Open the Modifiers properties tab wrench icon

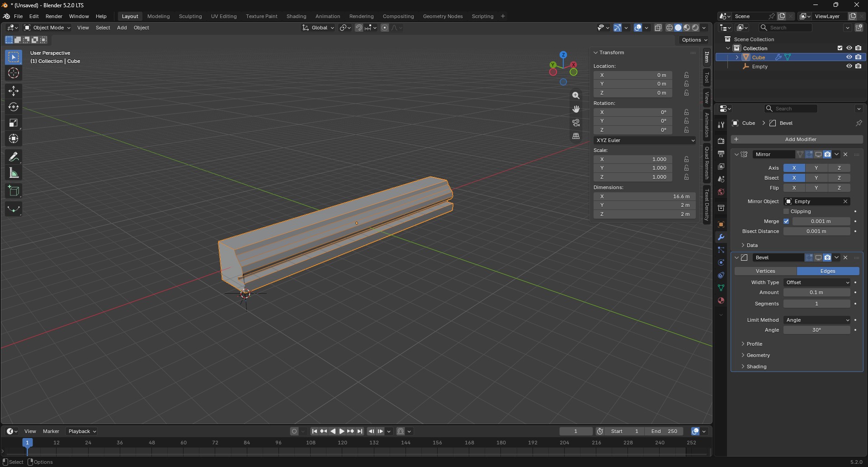tap(721, 237)
